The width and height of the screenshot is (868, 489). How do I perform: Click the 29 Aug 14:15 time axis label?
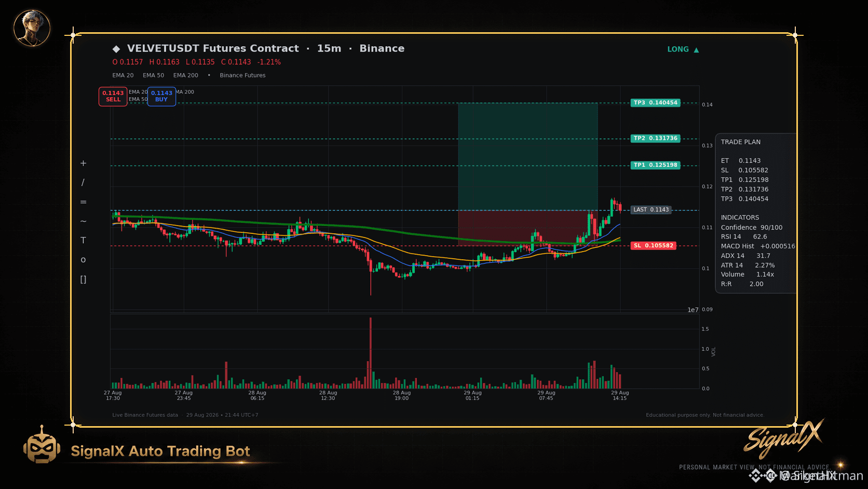click(x=620, y=395)
